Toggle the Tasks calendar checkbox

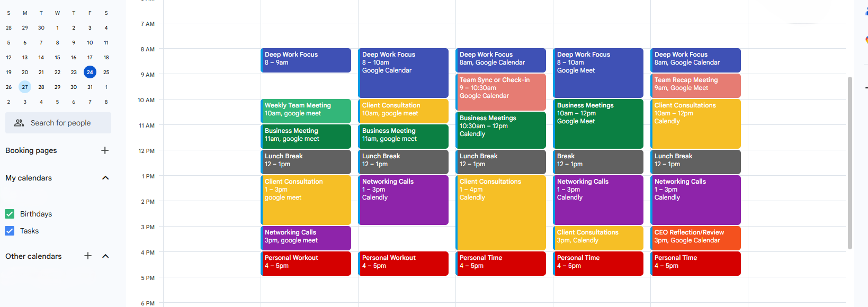coord(10,231)
